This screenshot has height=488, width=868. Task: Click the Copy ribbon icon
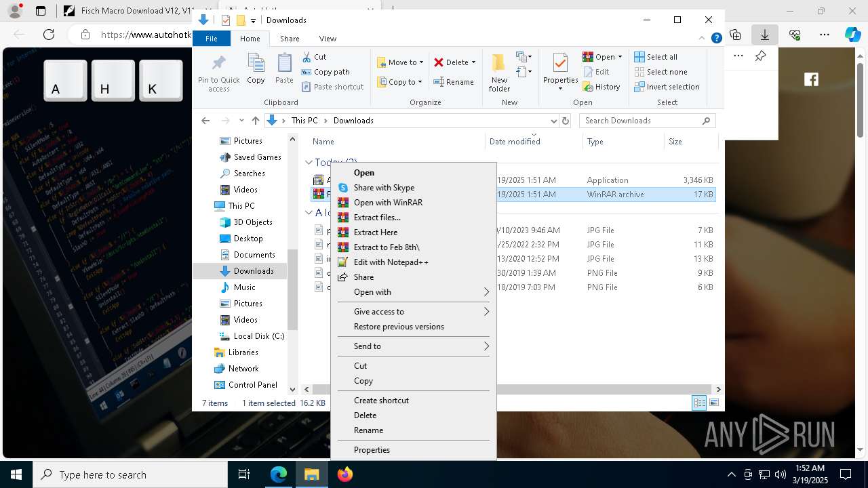click(x=256, y=69)
